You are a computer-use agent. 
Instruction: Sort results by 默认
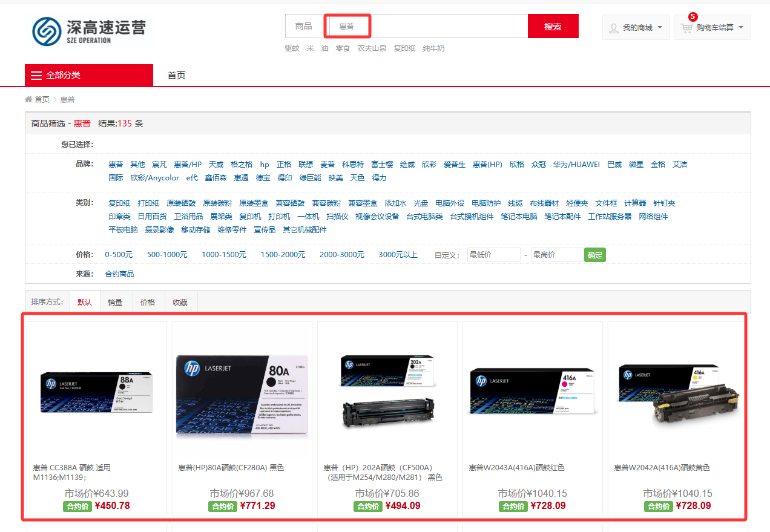point(85,302)
